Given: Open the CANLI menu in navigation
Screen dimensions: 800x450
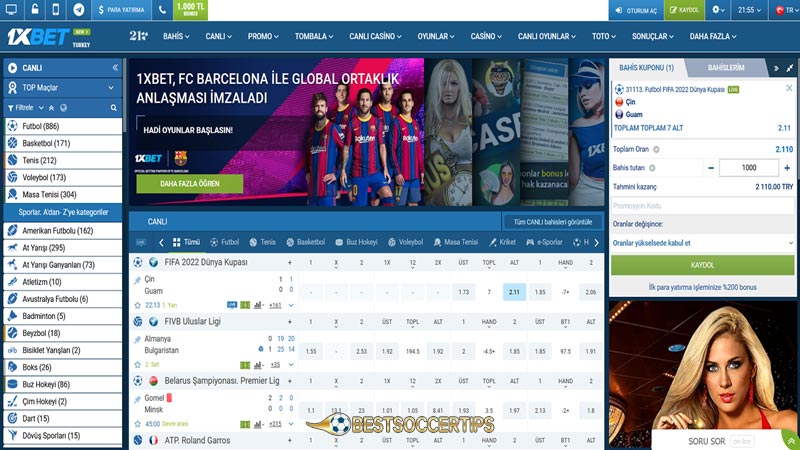Looking at the screenshot, I should click(x=218, y=36).
